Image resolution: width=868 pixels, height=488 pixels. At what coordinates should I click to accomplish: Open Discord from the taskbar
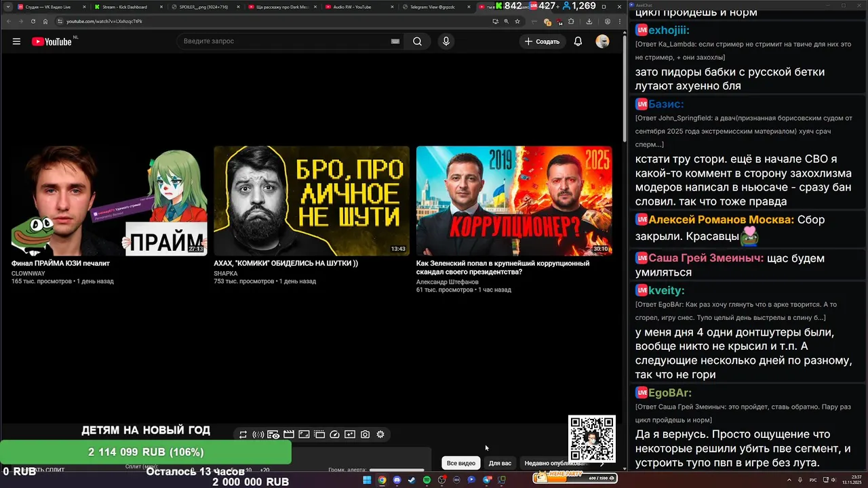[397, 480]
